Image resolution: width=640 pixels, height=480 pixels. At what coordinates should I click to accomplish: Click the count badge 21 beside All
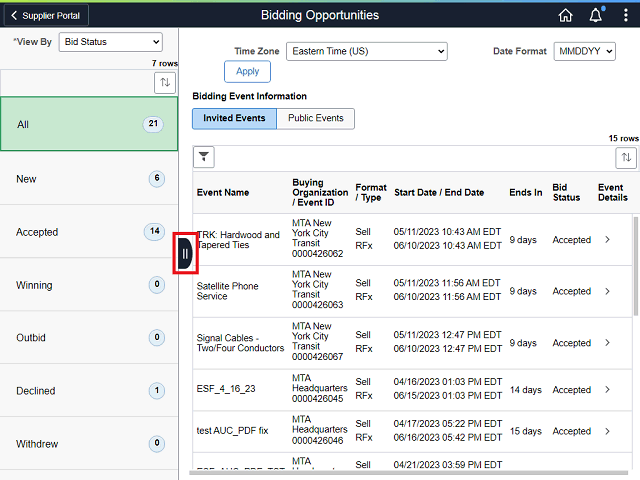pos(153,124)
